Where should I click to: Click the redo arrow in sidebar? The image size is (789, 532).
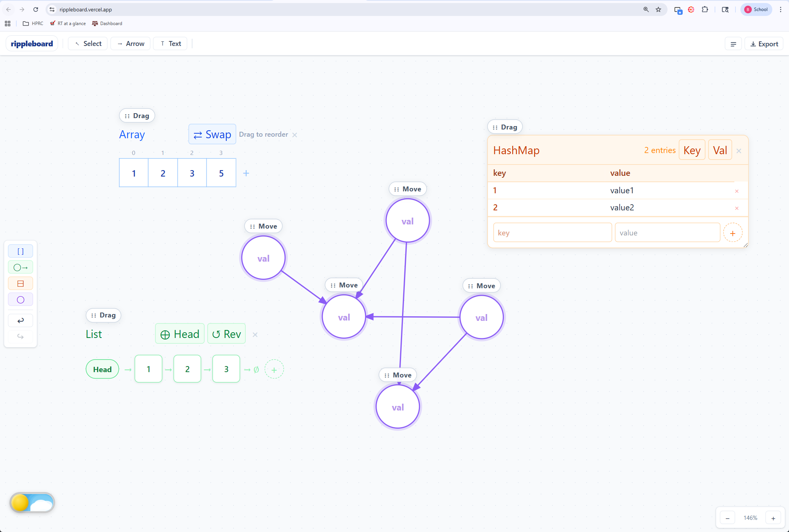click(x=21, y=336)
